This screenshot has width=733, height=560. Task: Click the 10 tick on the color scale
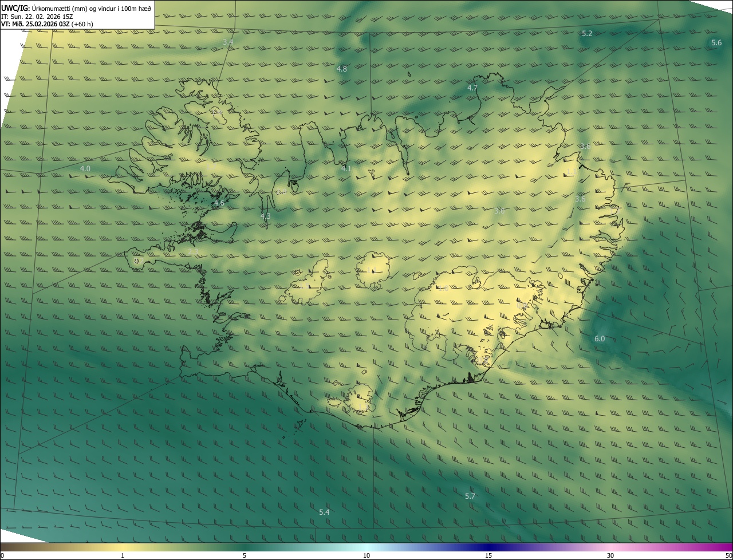tap(366, 555)
